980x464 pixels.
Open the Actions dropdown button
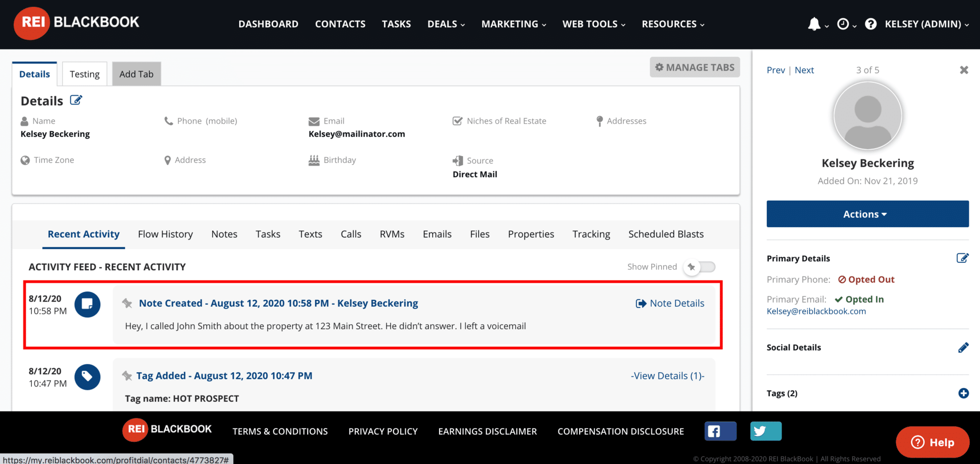tap(867, 214)
